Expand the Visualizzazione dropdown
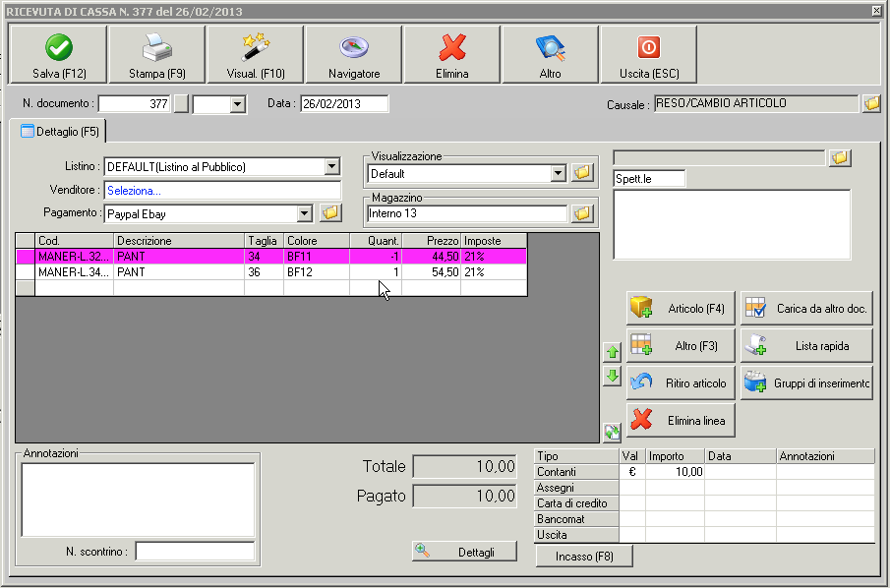This screenshot has height=588, width=890. pos(558,174)
